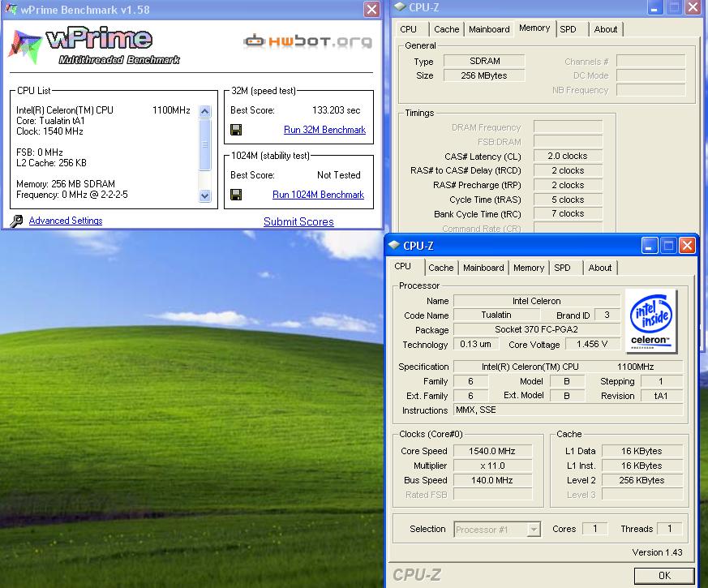Click the floppy save icon for 1024M score

coord(236,195)
